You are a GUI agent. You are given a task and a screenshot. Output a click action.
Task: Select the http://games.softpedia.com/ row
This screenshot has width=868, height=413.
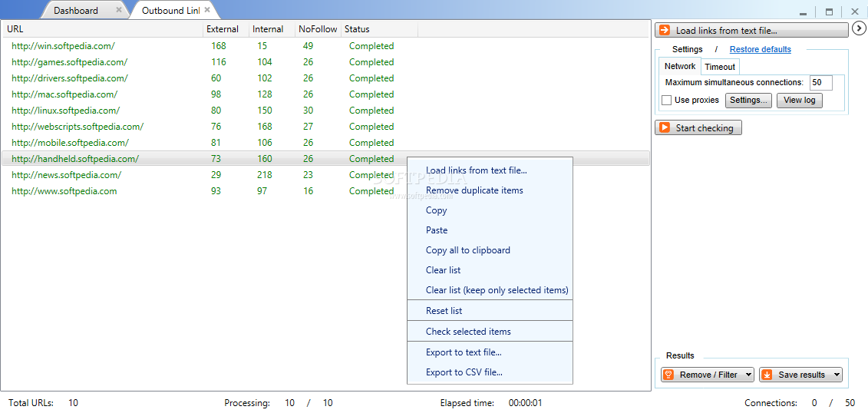tap(325, 62)
